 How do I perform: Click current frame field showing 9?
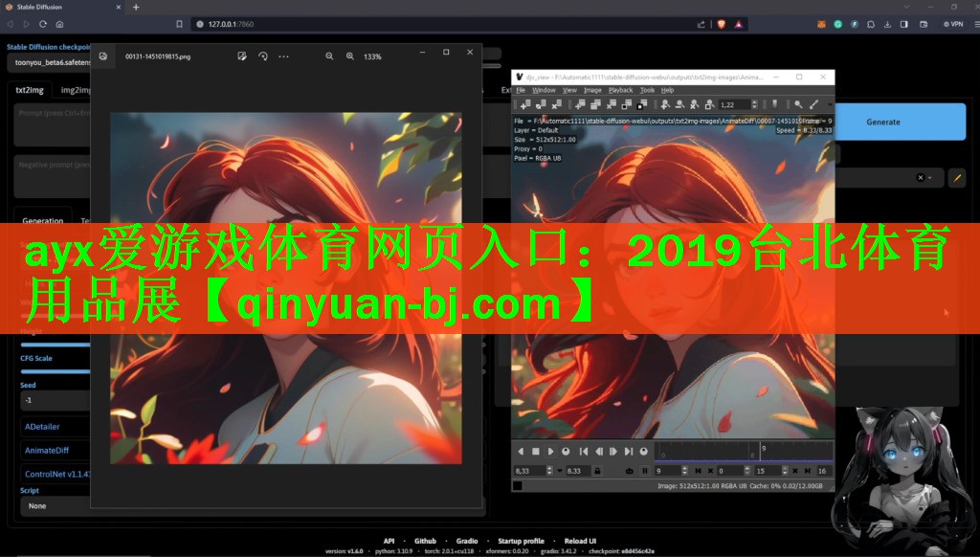click(668, 471)
